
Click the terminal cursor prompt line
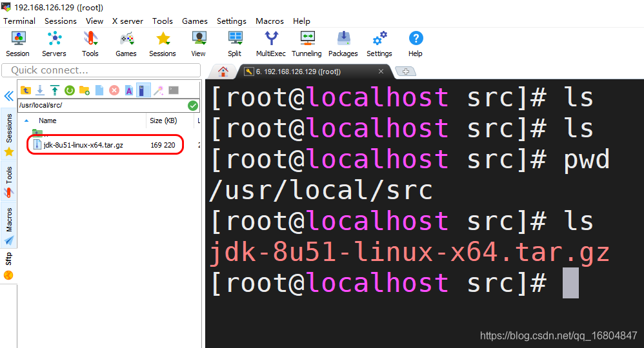coord(395,283)
